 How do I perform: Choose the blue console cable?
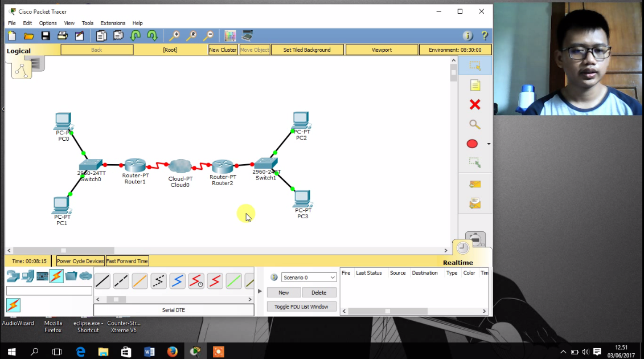(178, 282)
